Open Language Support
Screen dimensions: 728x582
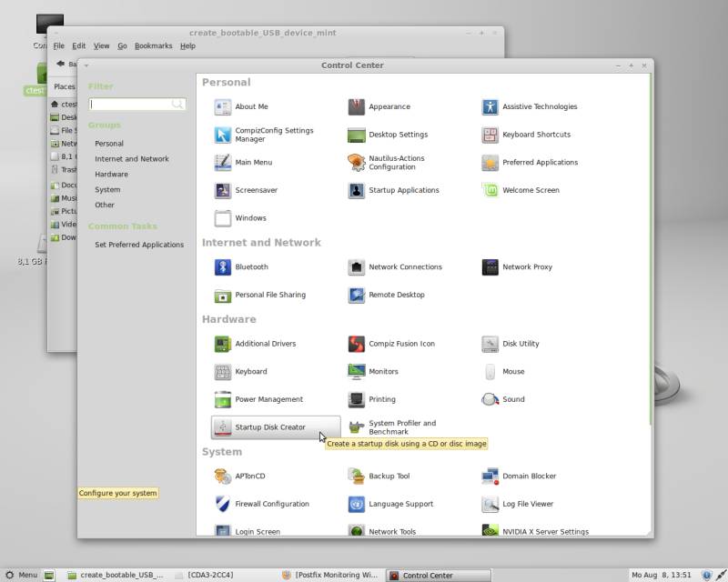pyautogui.click(x=391, y=504)
